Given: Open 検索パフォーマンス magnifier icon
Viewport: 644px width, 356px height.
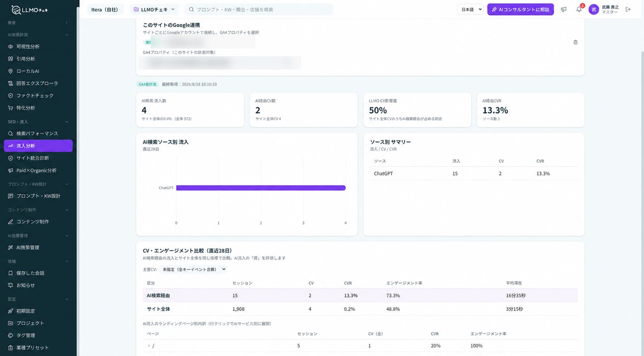Looking at the screenshot, I should tap(11, 134).
